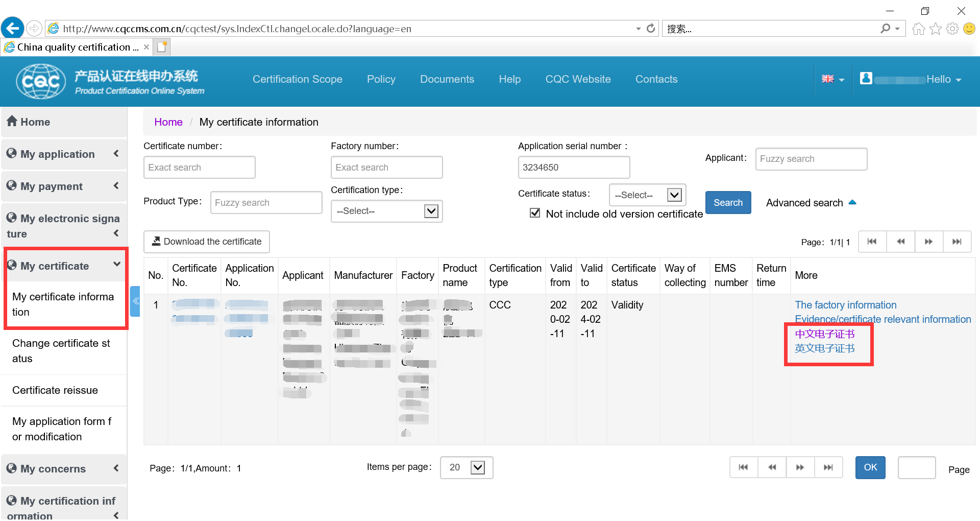Open the Documents menu item
The image size is (980, 521).
(447, 79)
